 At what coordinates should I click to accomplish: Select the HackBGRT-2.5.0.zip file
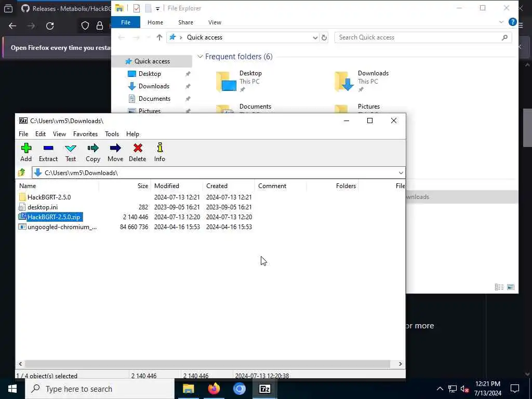pos(54,217)
